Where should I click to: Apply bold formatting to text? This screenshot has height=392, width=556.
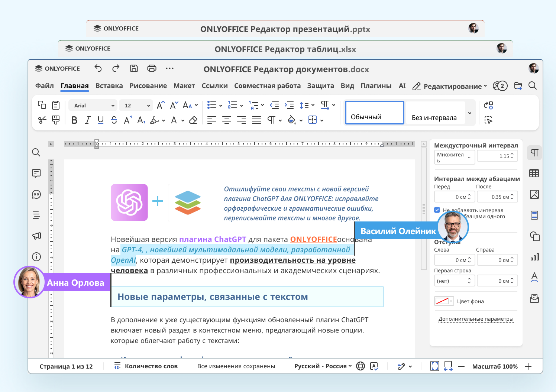pos(74,120)
